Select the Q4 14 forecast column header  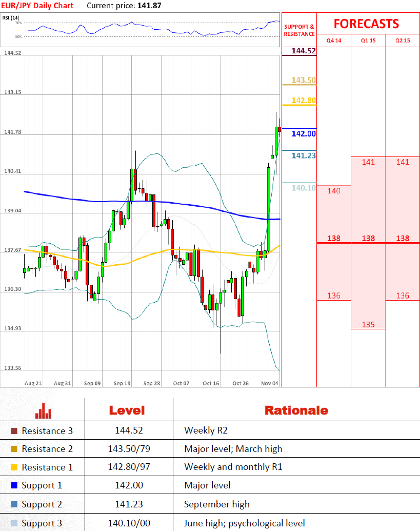click(x=334, y=41)
